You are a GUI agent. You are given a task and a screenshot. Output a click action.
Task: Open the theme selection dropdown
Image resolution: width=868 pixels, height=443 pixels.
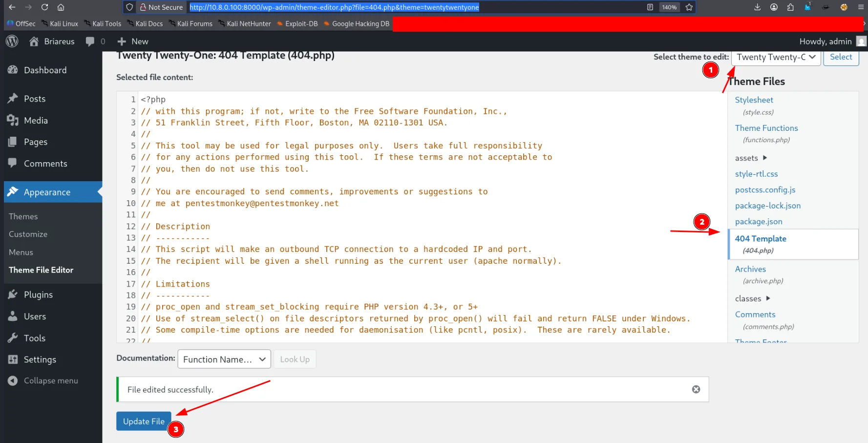coord(776,57)
